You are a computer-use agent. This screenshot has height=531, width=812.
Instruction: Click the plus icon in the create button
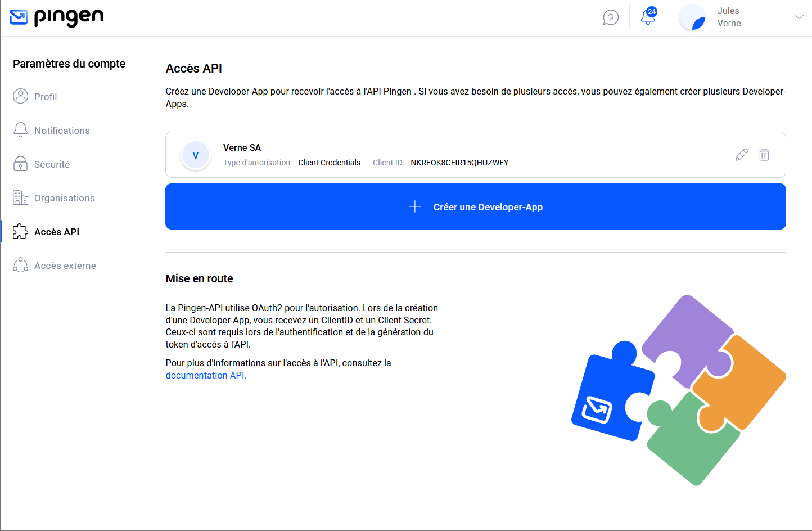(x=415, y=207)
